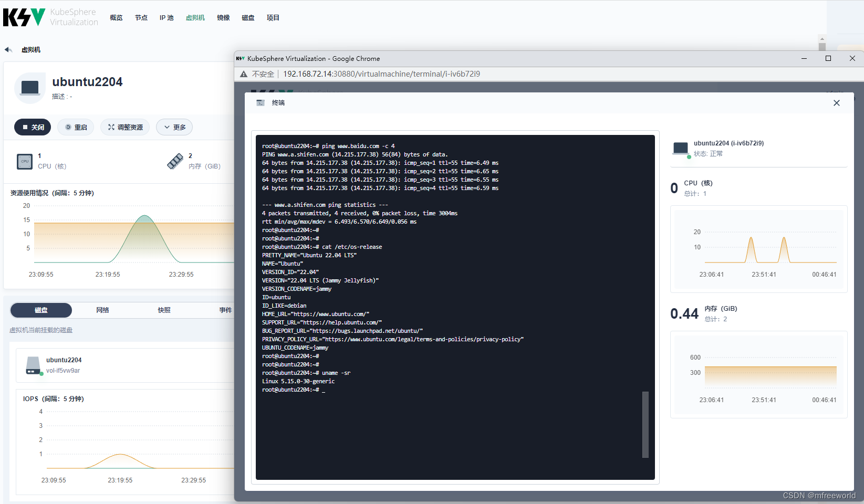The height and width of the screenshot is (504, 864).
Task: Click the KSV favicon in Chrome title bar
Action: tap(241, 58)
